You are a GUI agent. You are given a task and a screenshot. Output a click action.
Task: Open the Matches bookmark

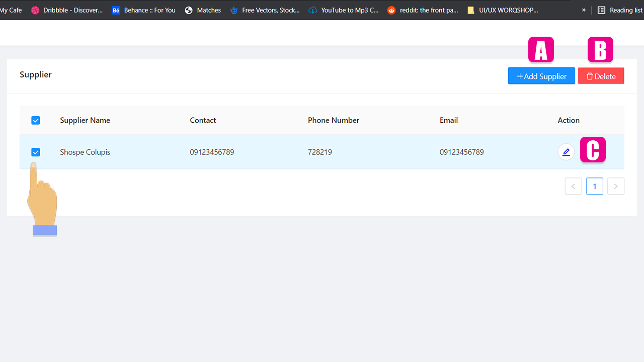click(x=203, y=10)
